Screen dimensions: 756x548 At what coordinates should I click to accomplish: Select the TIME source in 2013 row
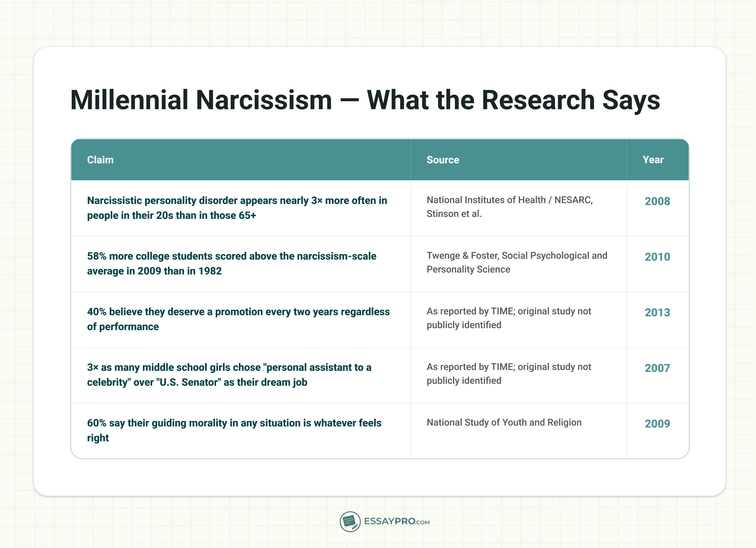509,318
